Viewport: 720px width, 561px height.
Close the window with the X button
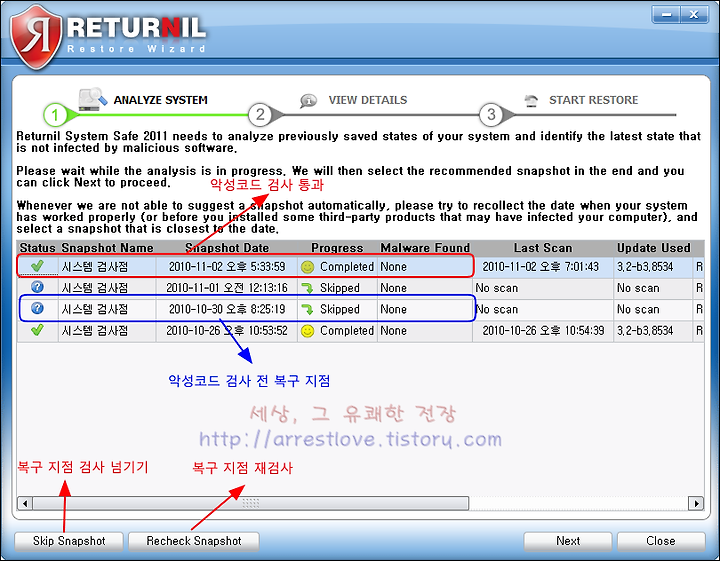(694, 15)
